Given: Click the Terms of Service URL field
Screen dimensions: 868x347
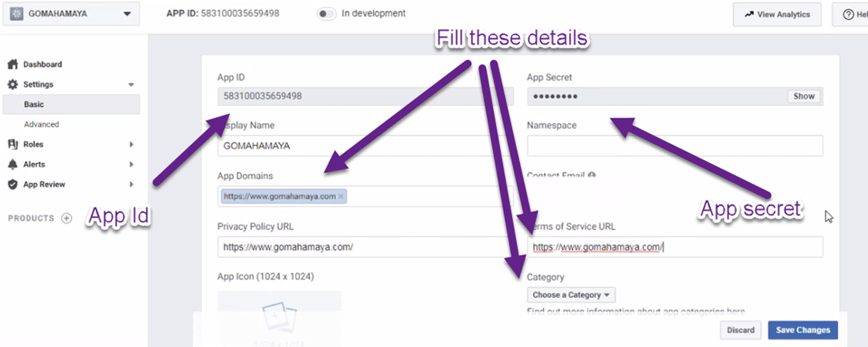Looking at the screenshot, I should 675,247.
